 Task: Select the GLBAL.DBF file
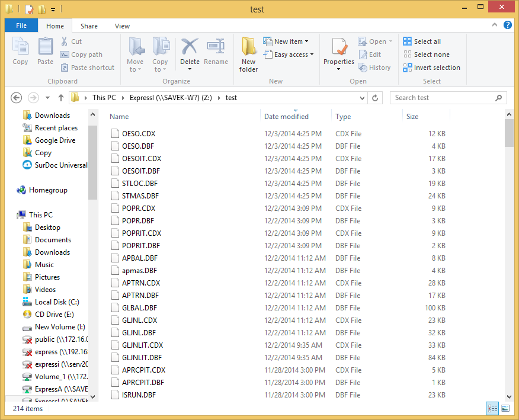(x=139, y=308)
